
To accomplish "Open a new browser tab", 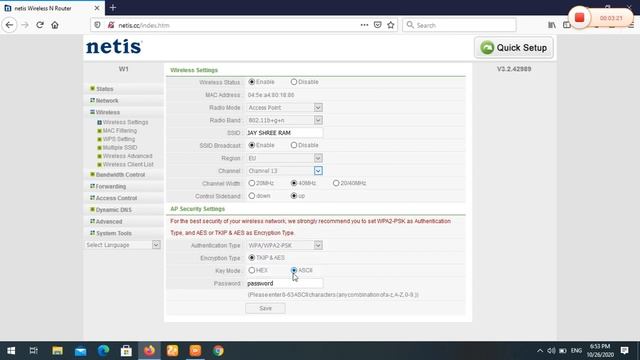I will click(x=113, y=8).
